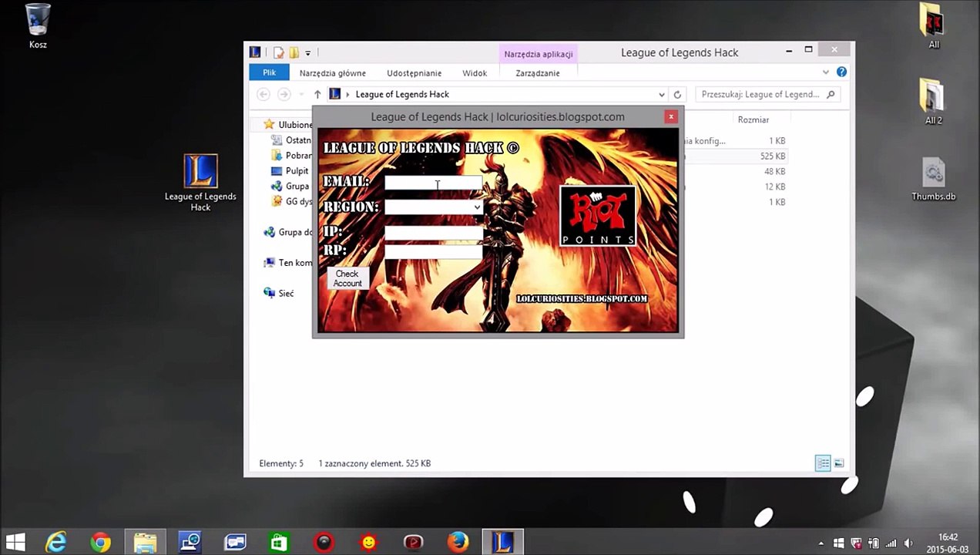Click the EMAIL input field
This screenshot has width=980, height=555.
point(433,182)
